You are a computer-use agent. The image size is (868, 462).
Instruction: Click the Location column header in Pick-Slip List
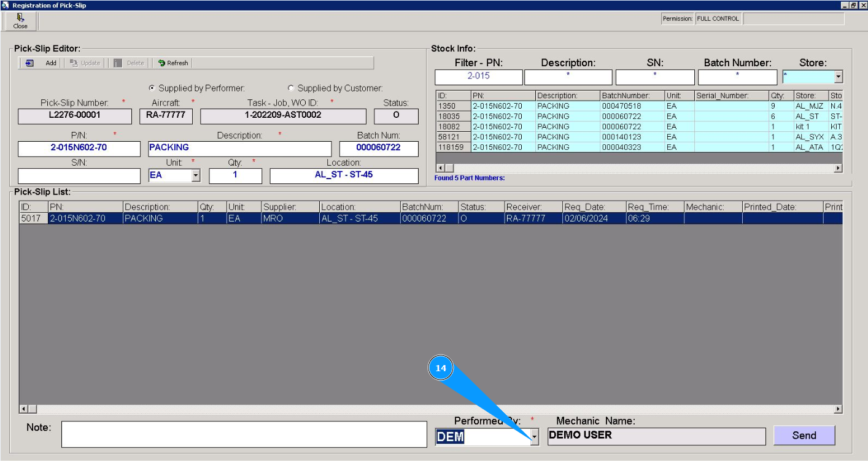tap(360, 207)
